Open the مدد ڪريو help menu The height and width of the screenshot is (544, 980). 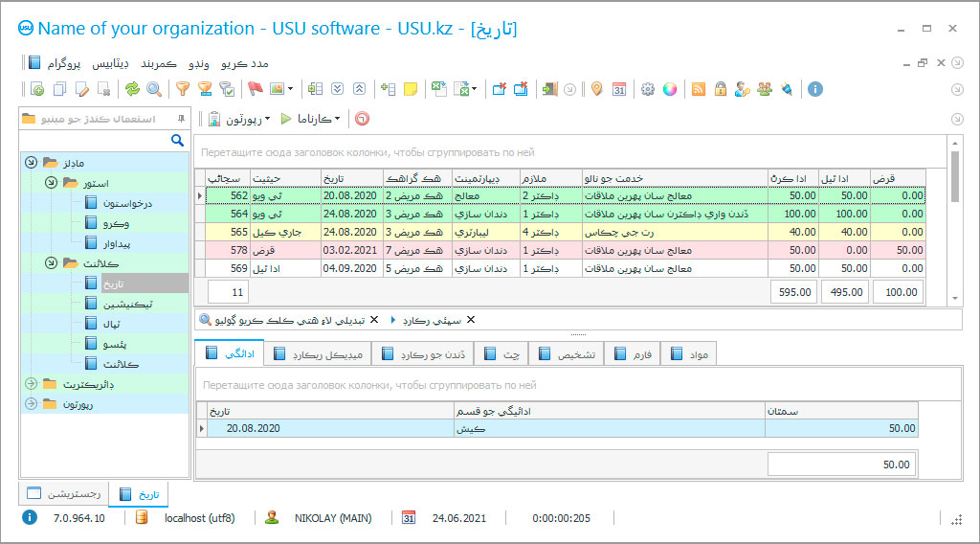(x=244, y=64)
